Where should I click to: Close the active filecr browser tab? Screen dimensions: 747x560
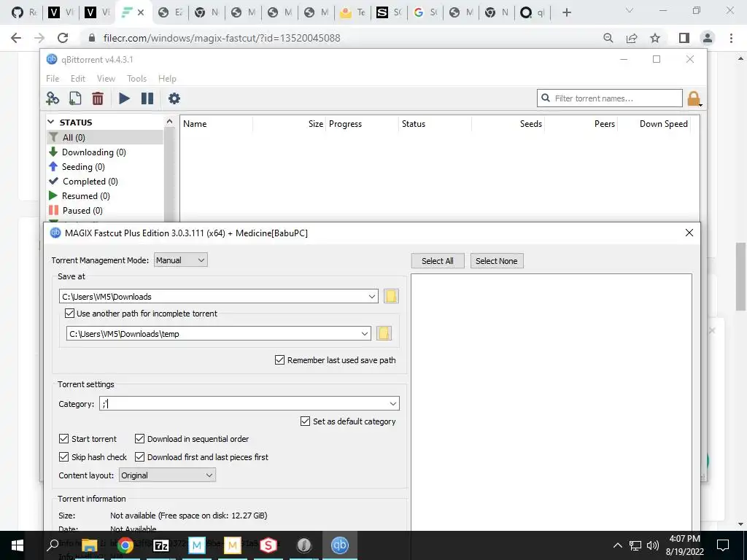(x=141, y=12)
